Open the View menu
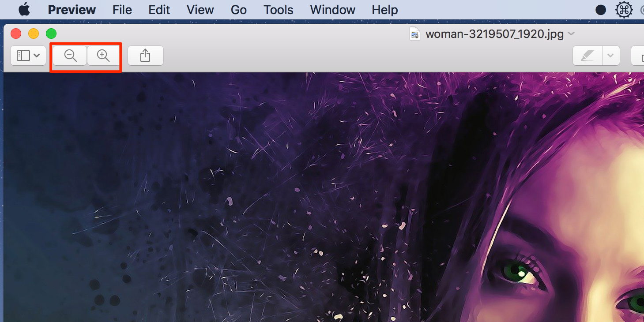This screenshot has height=322, width=644. [x=200, y=9]
